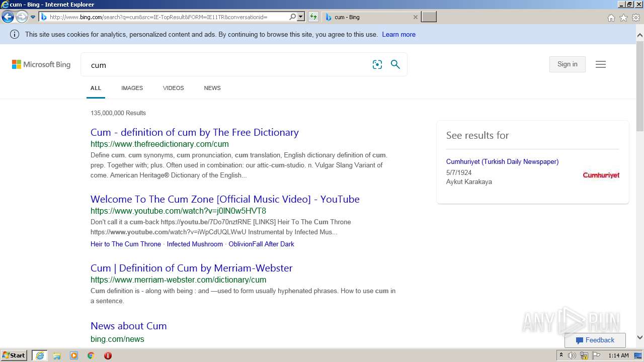Switch to the ALL results tab
Screen dimensions: 644x362
point(96,88)
